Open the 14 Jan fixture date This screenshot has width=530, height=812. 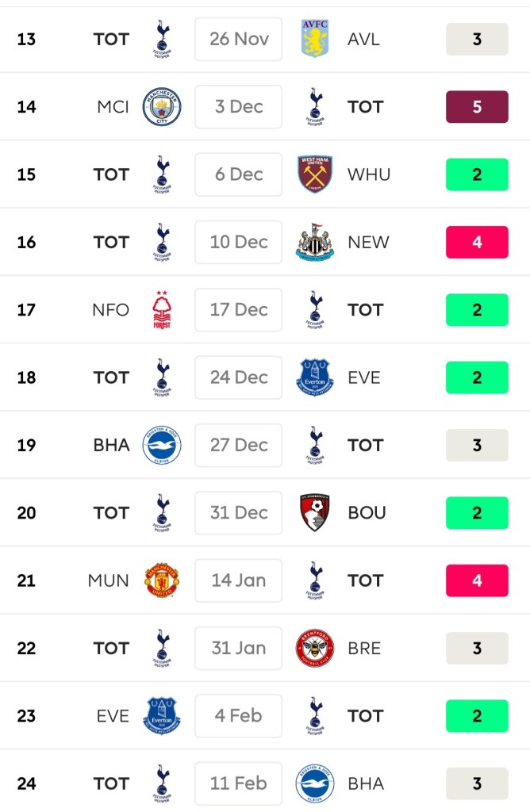tap(239, 580)
